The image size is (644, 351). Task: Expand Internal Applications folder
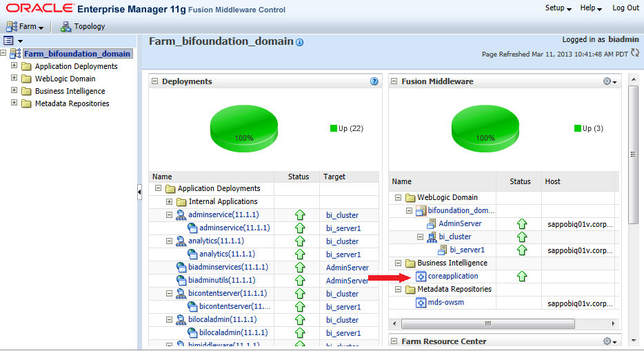point(169,201)
